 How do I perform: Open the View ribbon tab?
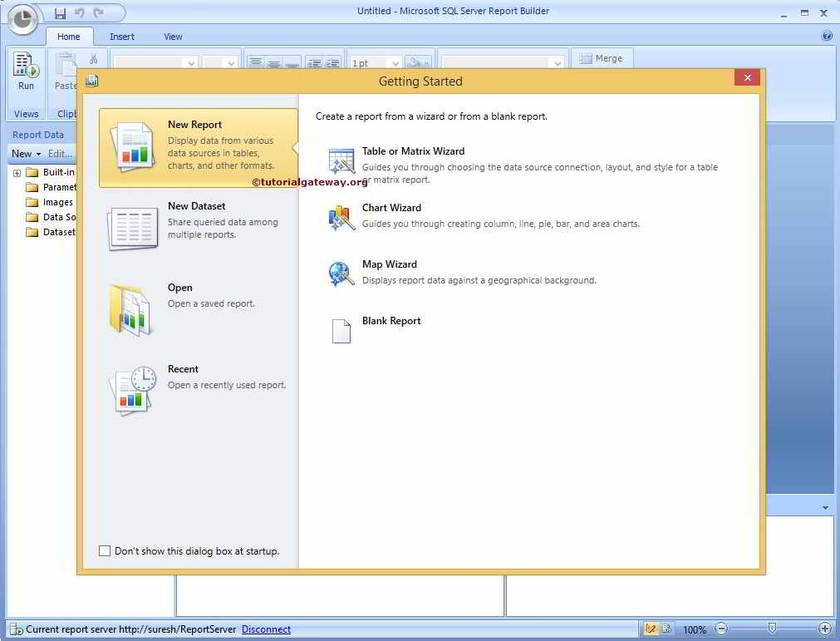coord(172,36)
